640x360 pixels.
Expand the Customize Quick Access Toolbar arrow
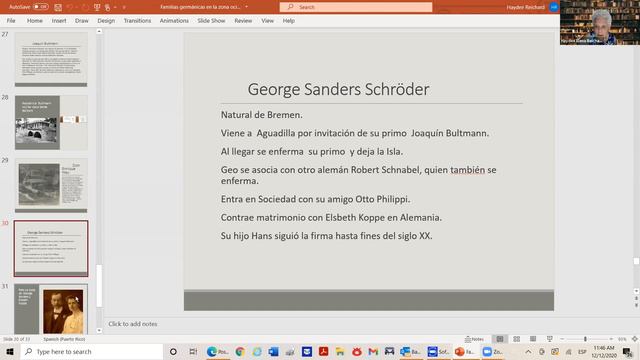(x=124, y=7)
